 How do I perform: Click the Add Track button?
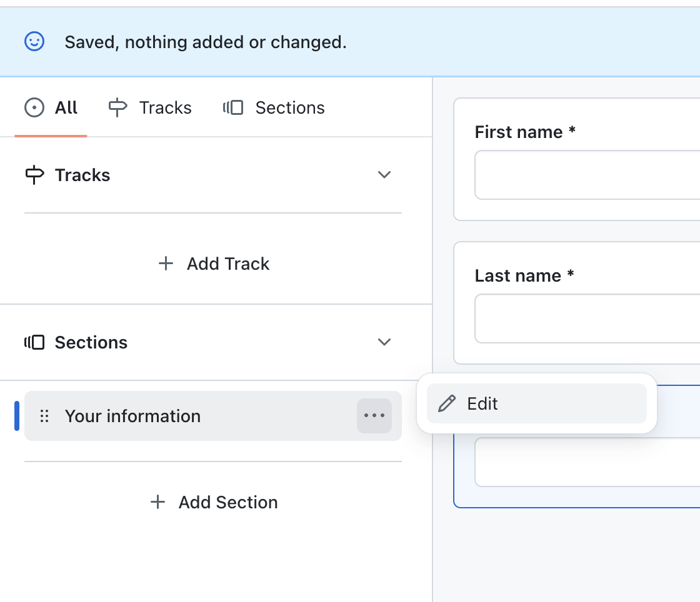(x=214, y=264)
